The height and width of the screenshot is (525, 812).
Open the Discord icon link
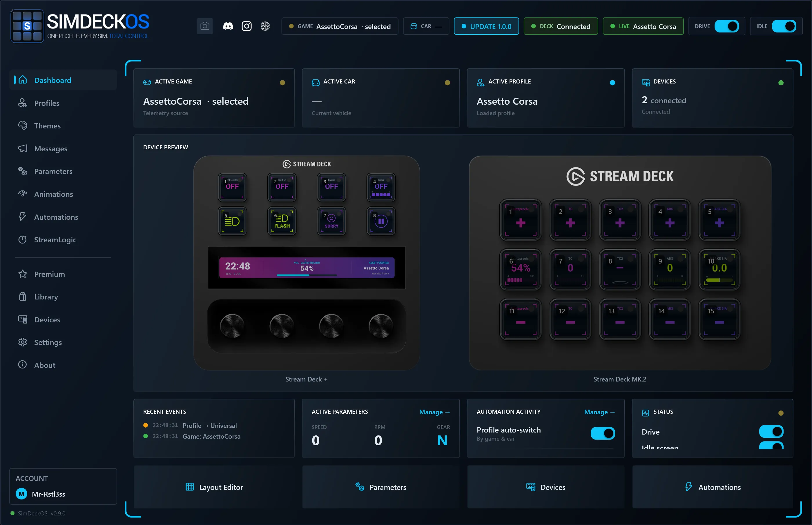228,26
